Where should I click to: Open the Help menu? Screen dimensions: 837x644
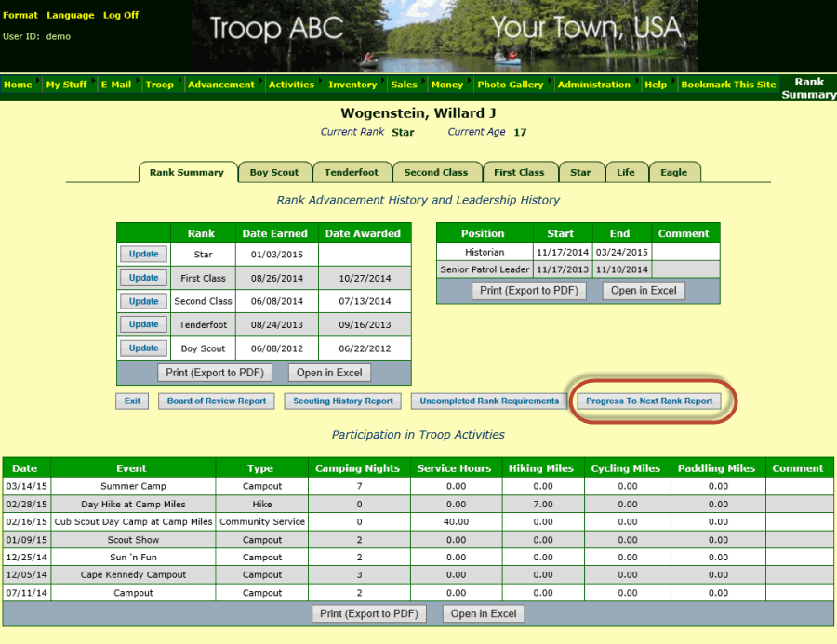[656, 85]
